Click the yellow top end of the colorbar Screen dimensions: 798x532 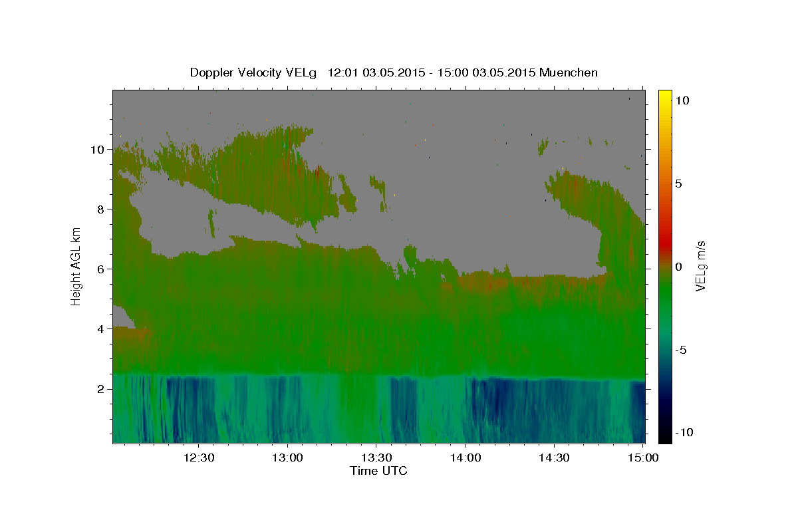pyautogui.click(x=664, y=96)
